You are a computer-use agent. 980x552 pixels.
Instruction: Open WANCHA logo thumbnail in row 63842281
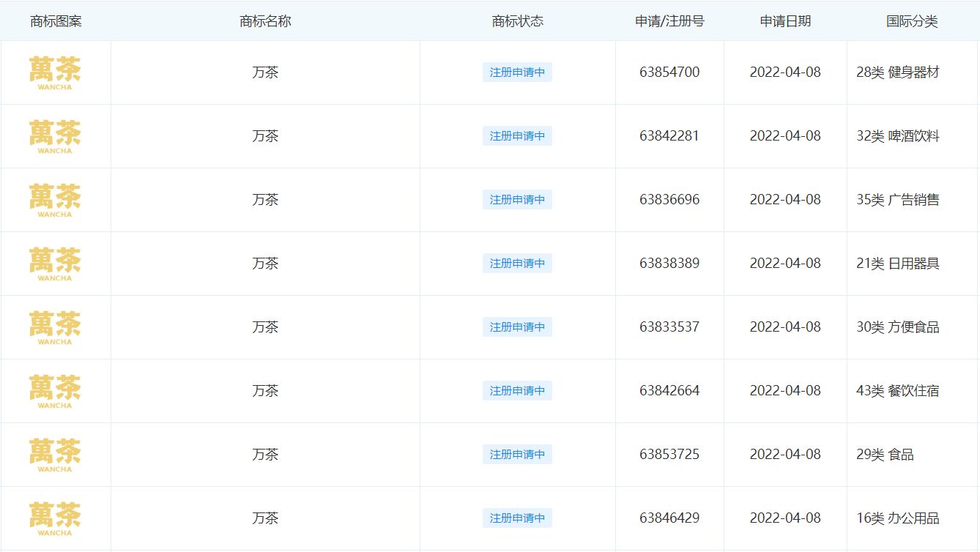(x=55, y=136)
